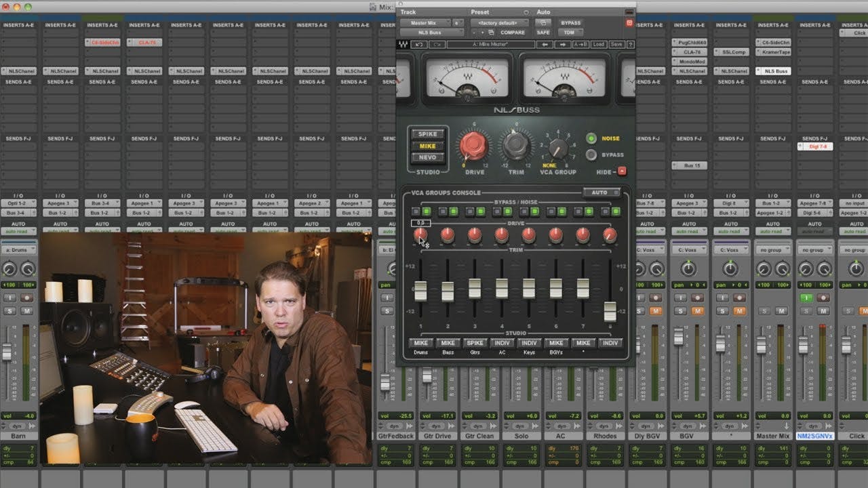Click VCA group 8 drive knob
The width and height of the screenshot is (868, 488).
coord(610,235)
